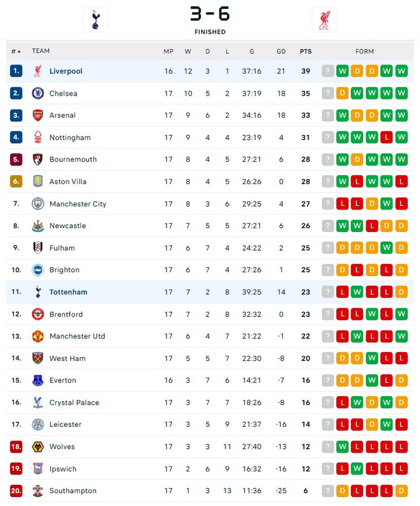The width and height of the screenshot is (420, 506).
Task: Select the TEAM column header
Action: click(x=41, y=51)
